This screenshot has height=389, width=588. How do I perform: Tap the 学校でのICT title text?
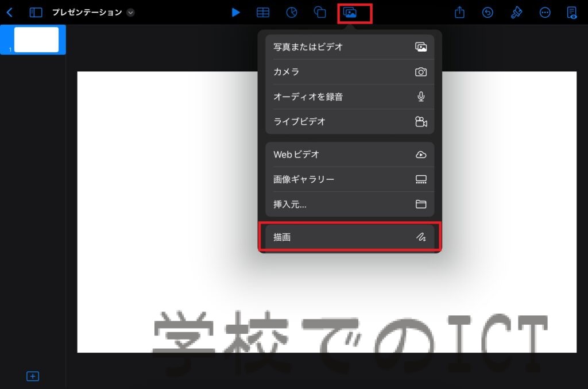[x=351, y=343]
